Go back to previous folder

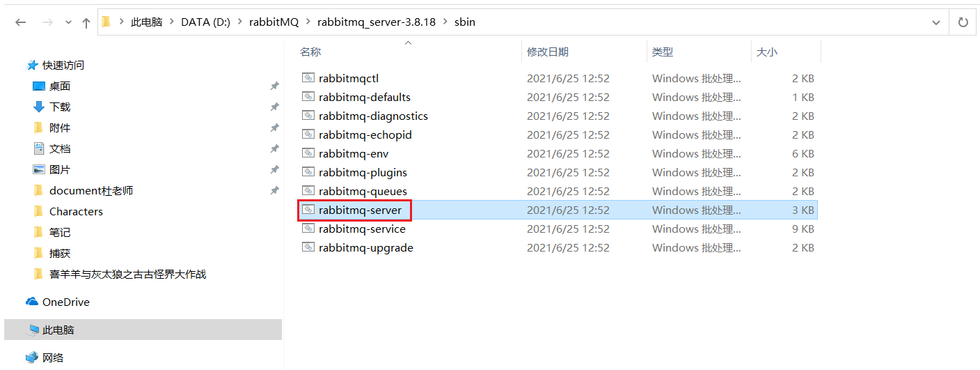[21, 22]
